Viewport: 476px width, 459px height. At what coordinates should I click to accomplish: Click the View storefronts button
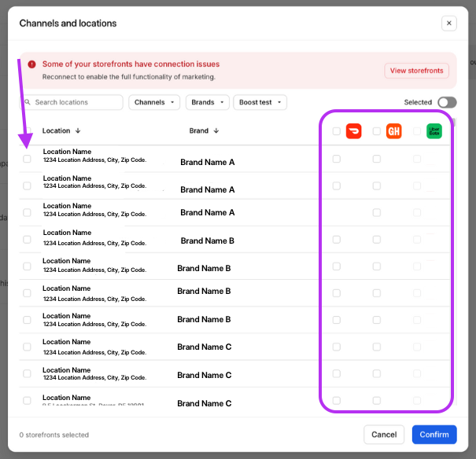(416, 71)
